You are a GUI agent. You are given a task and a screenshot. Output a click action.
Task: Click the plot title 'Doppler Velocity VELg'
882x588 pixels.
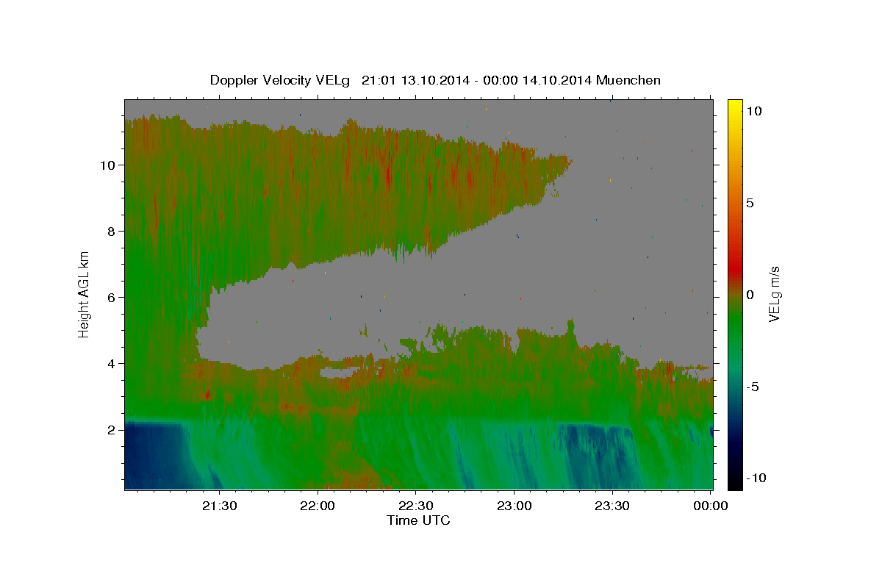pos(281,80)
